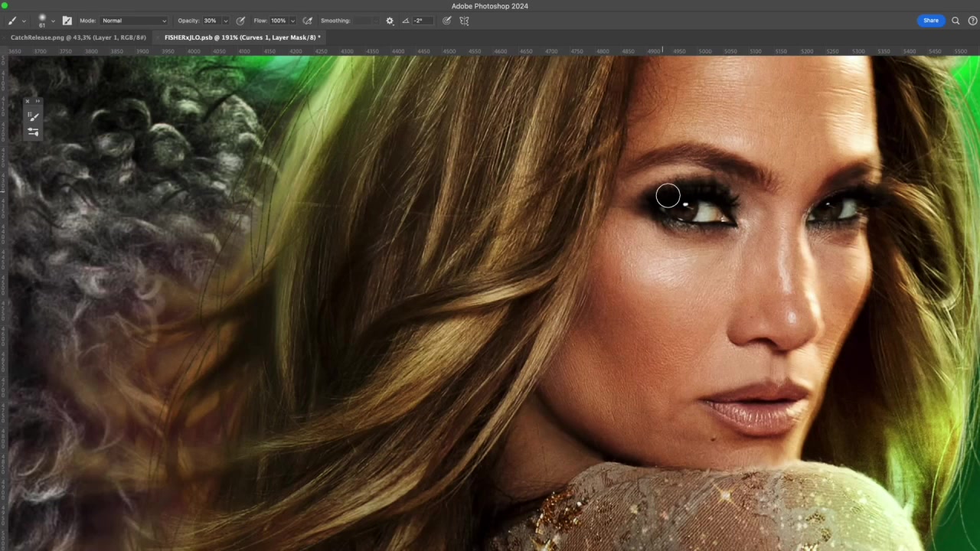Toggle pressure for size button
Image resolution: width=980 pixels, height=551 pixels.
point(447,21)
